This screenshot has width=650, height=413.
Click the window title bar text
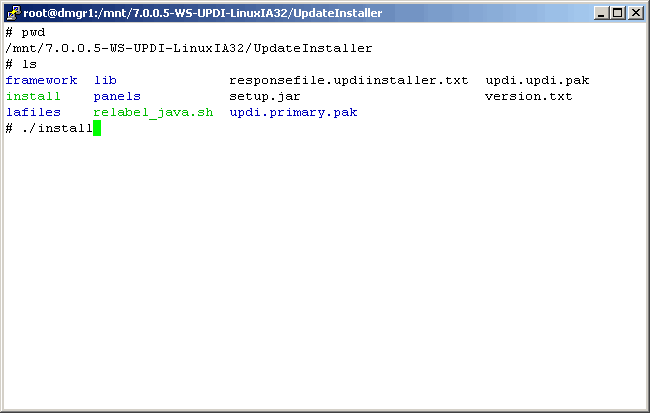[x=210, y=12]
